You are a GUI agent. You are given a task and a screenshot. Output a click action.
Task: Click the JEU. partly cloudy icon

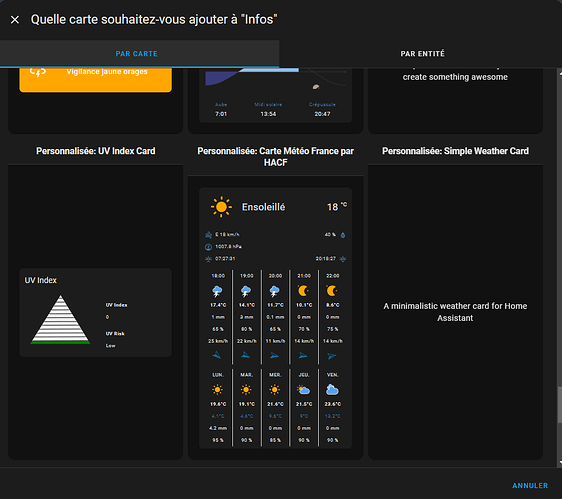point(303,390)
